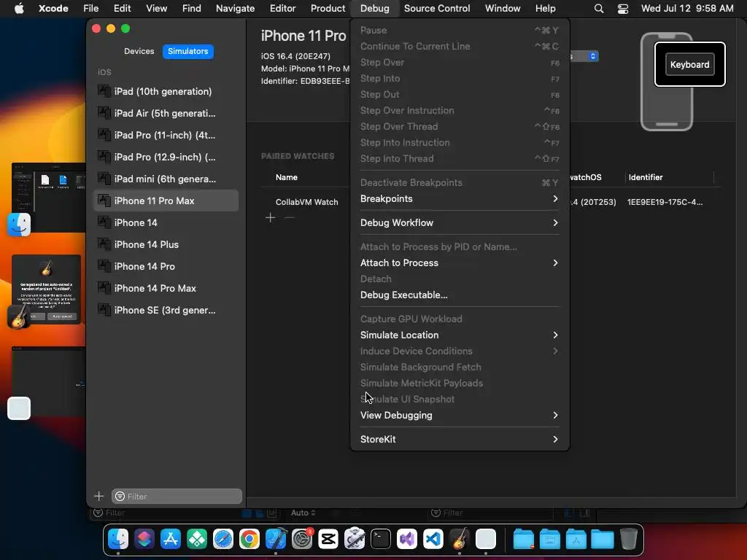Click the Keyboard button
This screenshot has width=747, height=560.
click(690, 64)
